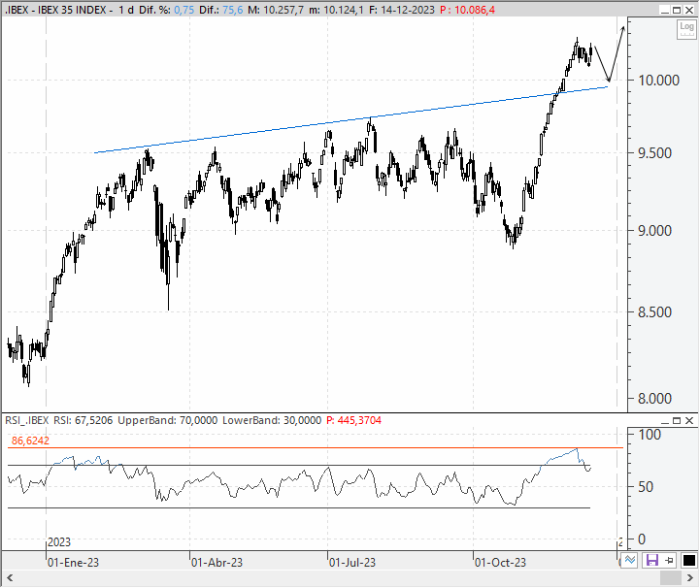The image size is (700, 588).
Task: Toggle the Log scale button
Action: point(686,30)
